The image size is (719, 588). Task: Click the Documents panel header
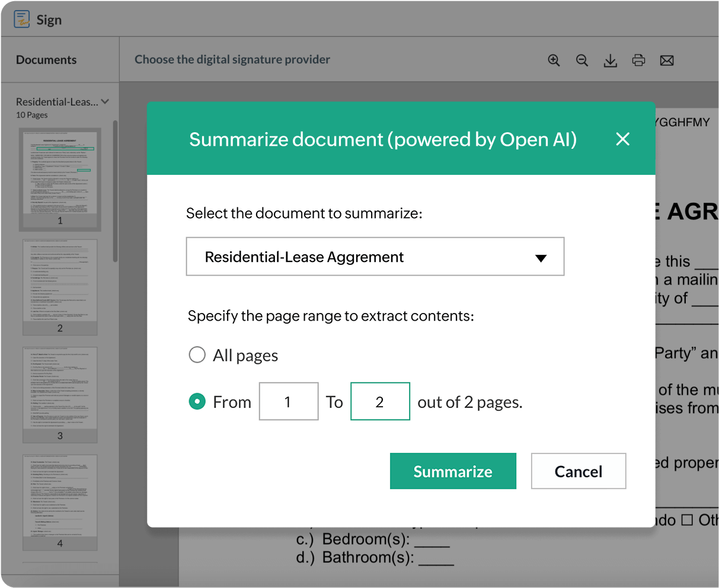46,60
